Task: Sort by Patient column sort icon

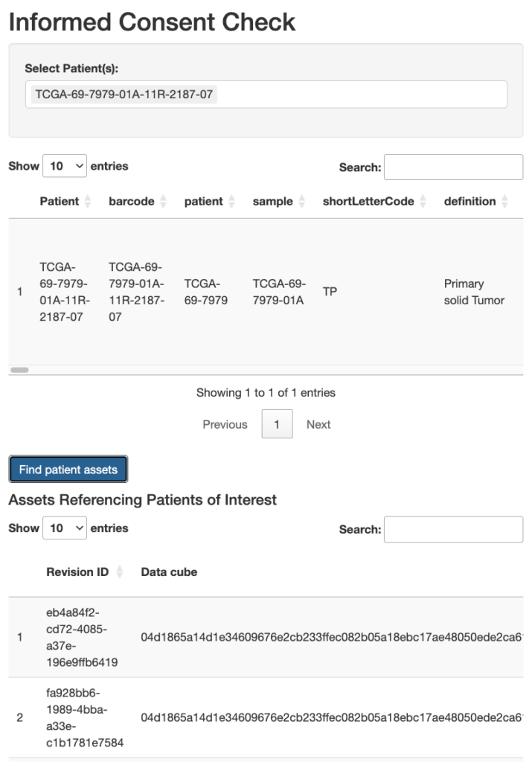Action: [88, 202]
